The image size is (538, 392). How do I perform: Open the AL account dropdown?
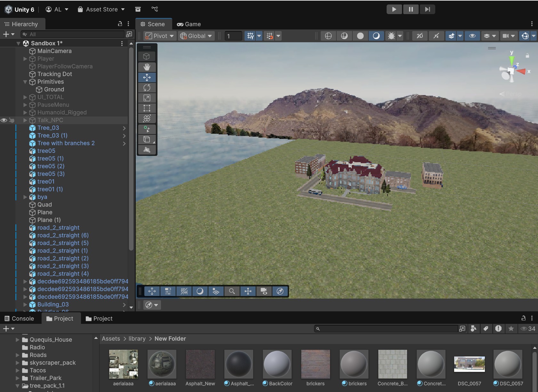point(57,9)
